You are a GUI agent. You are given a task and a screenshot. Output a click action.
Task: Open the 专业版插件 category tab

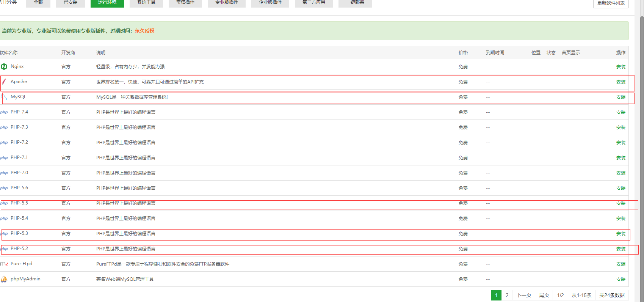click(227, 3)
